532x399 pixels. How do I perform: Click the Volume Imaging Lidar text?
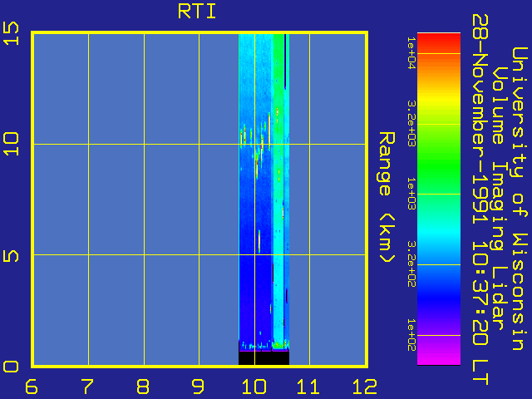(x=500, y=199)
